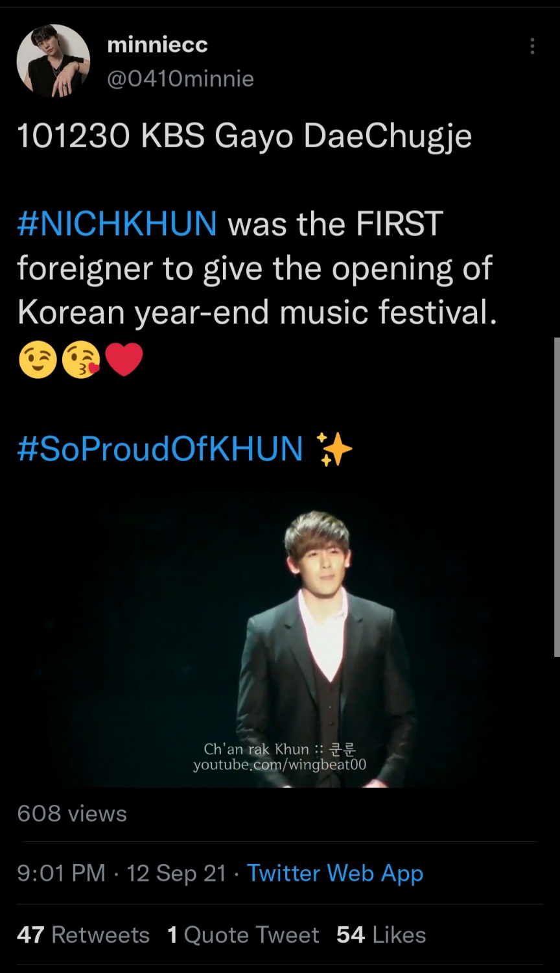
Task: Open the 9:01 PM · 12 Sep 21 timestamp
Action: [122, 873]
